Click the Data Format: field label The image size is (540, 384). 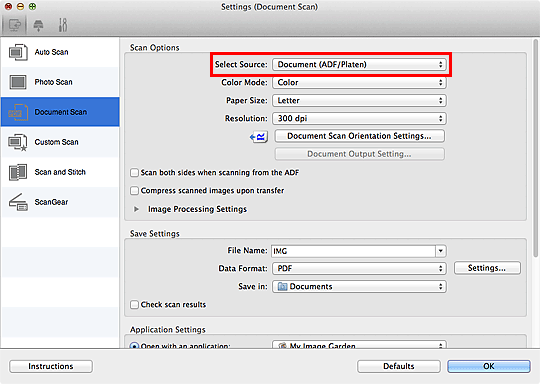[x=243, y=269]
